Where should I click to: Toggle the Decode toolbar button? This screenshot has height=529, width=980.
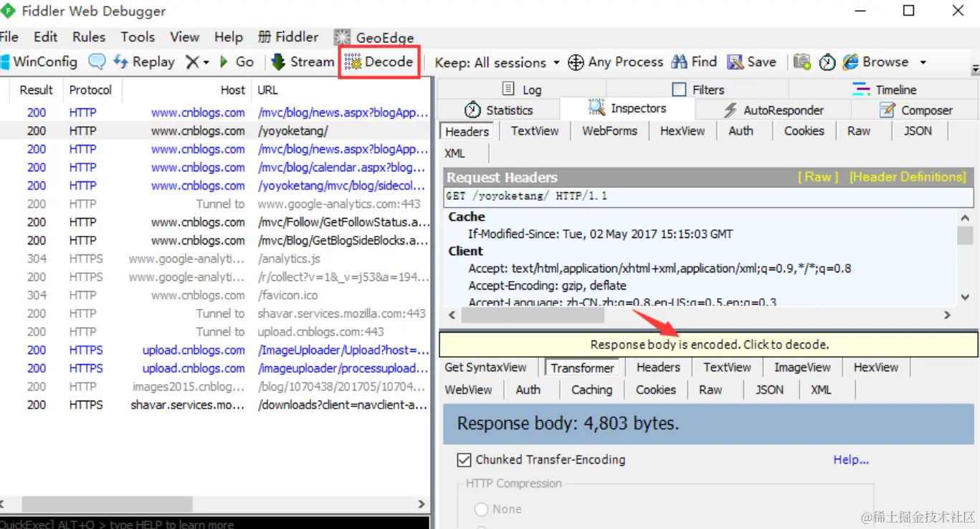pos(379,62)
